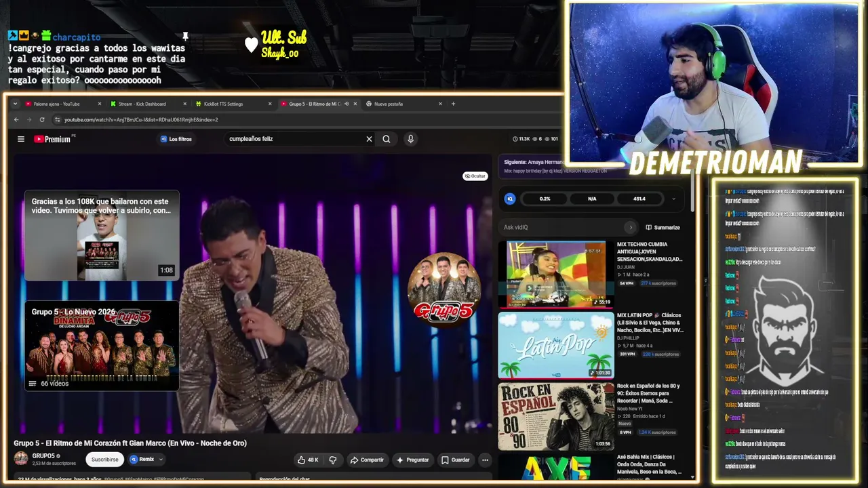868x488 pixels.
Task: Go back with browser back arrow
Action: pos(17,120)
